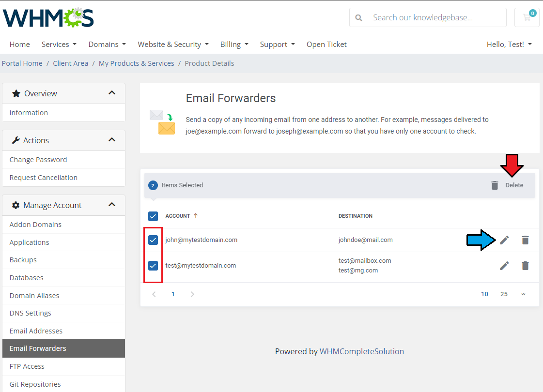Open the Hello, Test! user dropdown
543x392 pixels.
coord(509,45)
